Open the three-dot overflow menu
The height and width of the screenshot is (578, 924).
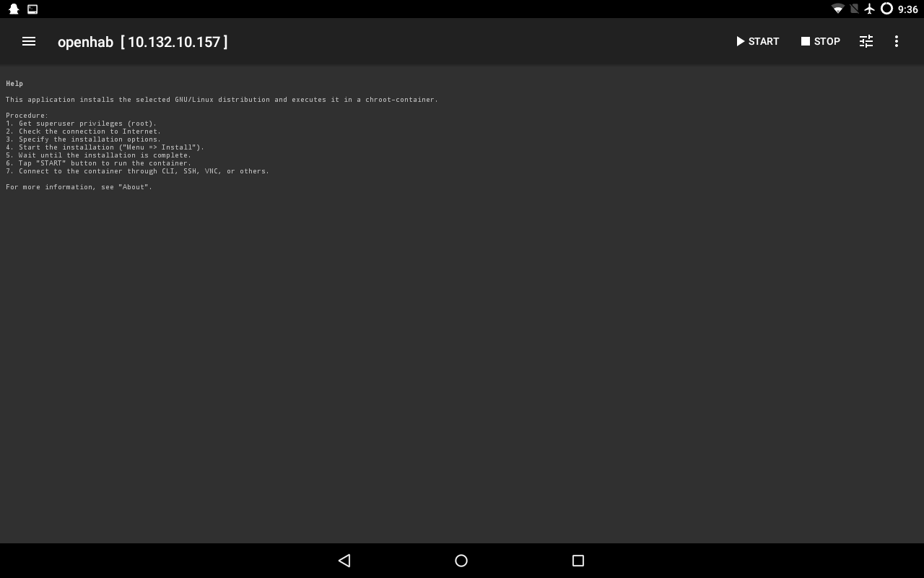point(897,41)
